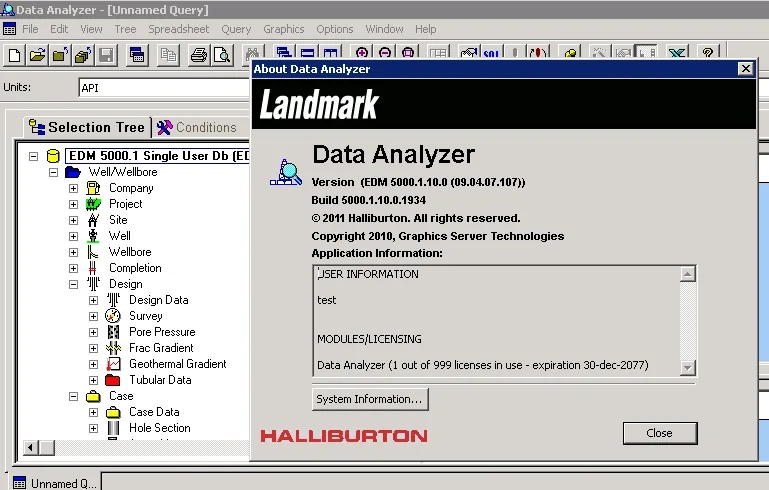
Task: Click the Close button in About dialog
Action: [x=660, y=433]
